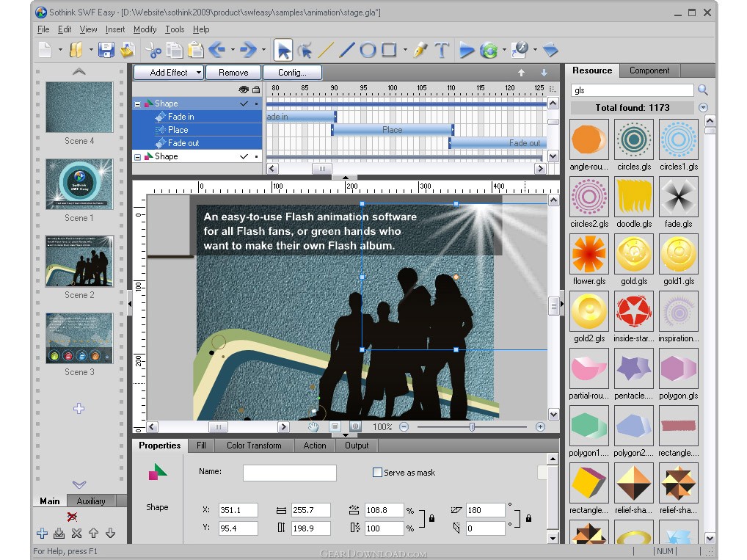Viewport: 747px width, 560px height.
Task: Click the Preview in browser icon
Action: tap(489, 50)
